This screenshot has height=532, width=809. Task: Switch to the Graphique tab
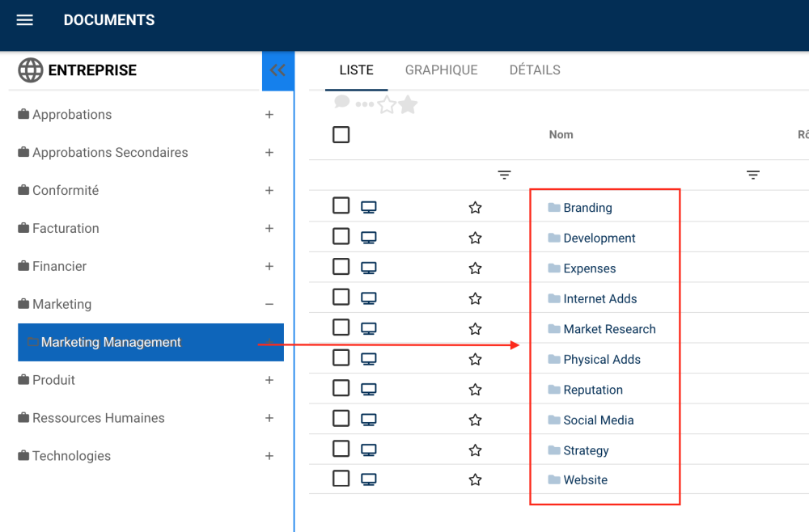(x=441, y=70)
